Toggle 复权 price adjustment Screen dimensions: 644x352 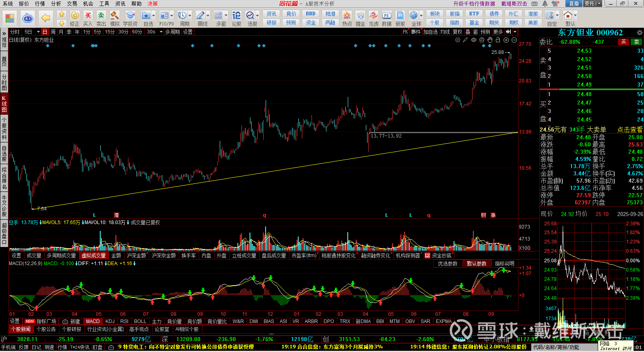pos(458,32)
